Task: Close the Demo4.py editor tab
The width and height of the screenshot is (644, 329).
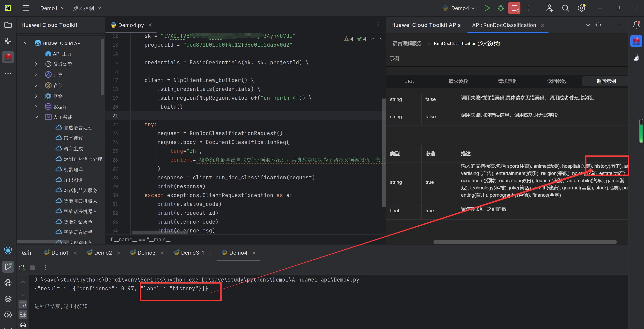Action: [x=150, y=25]
